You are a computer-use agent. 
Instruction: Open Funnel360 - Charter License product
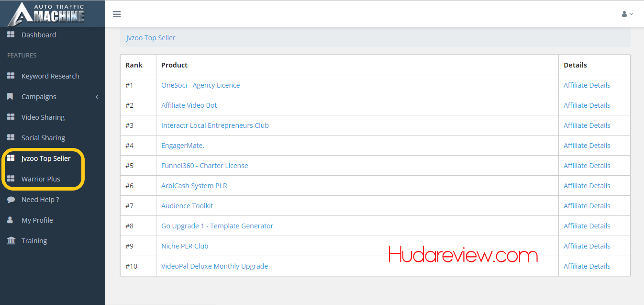[205, 166]
